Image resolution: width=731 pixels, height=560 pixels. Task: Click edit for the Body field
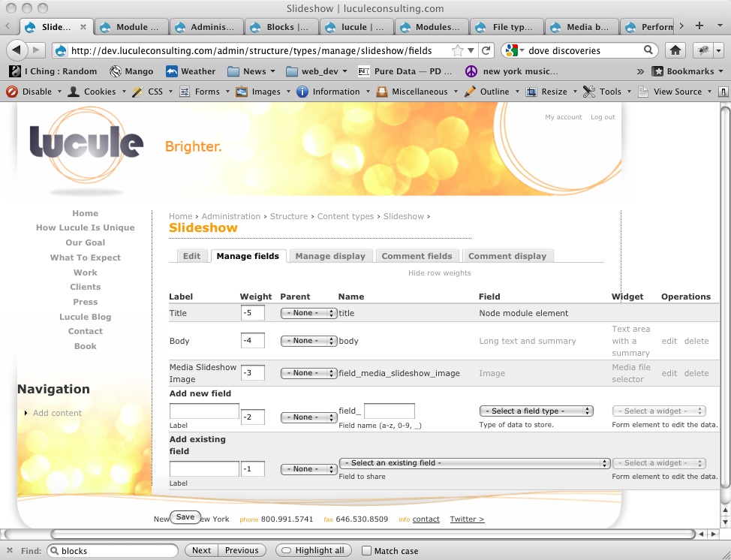click(x=669, y=342)
